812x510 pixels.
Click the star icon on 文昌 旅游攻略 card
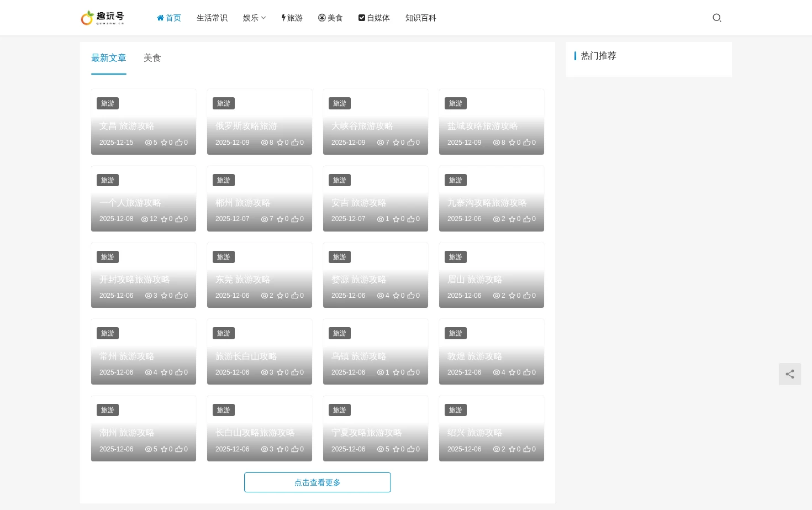tap(164, 143)
